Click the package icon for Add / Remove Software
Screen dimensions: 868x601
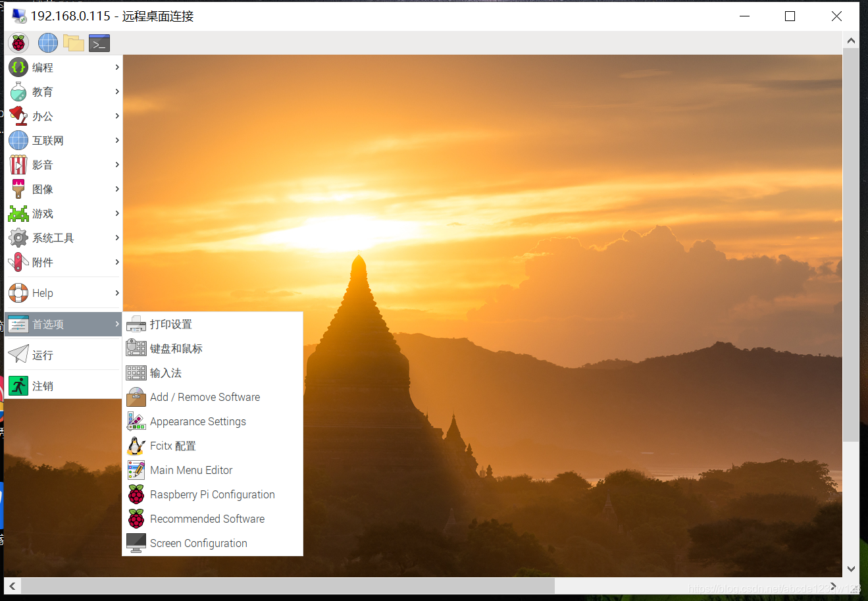[x=136, y=397]
